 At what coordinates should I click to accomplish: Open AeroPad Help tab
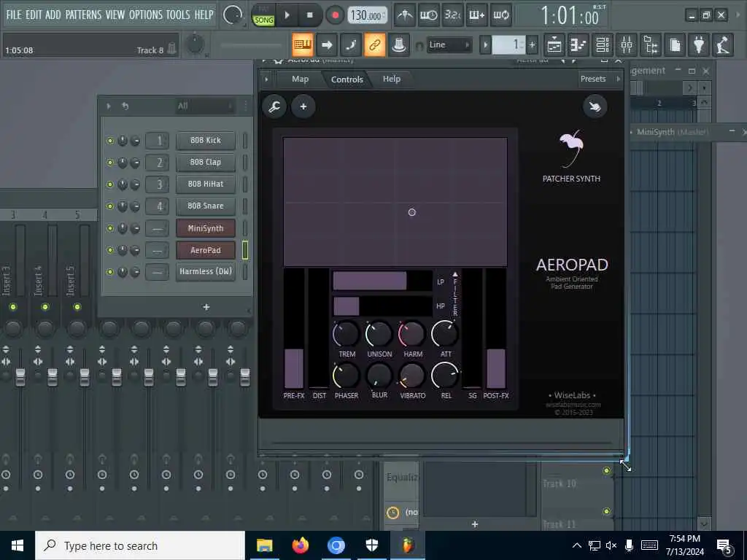click(x=392, y=79)
